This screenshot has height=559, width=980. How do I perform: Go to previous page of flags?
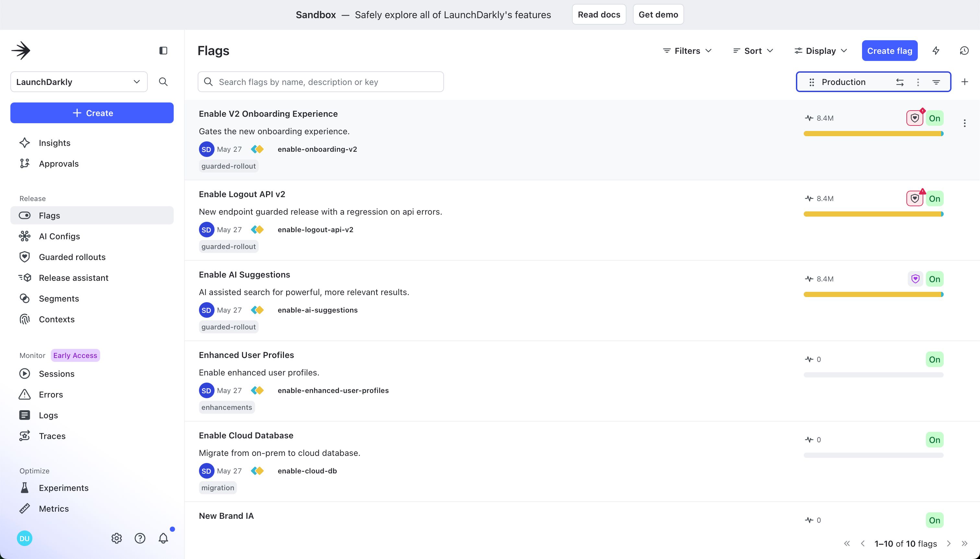[x=863, y=543]
